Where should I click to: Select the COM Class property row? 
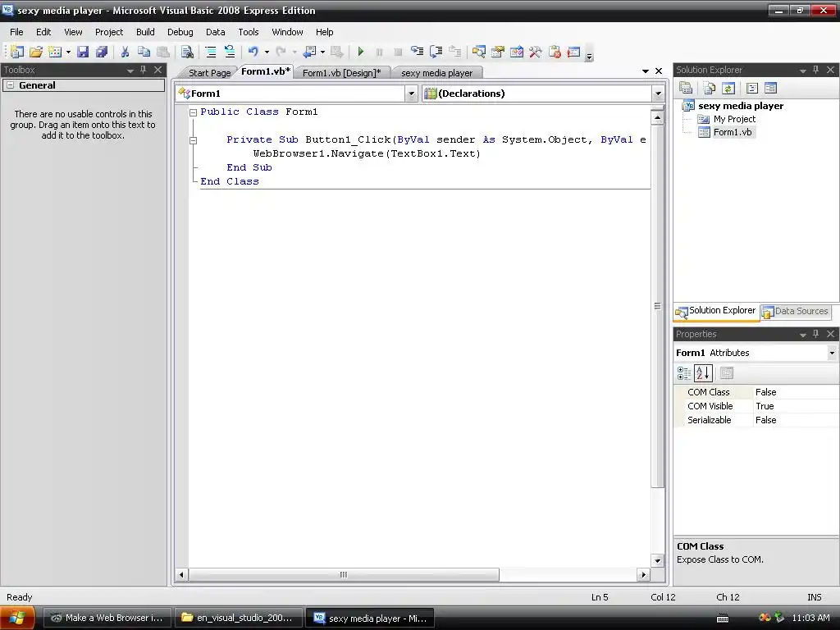click(x=756, y=392)
